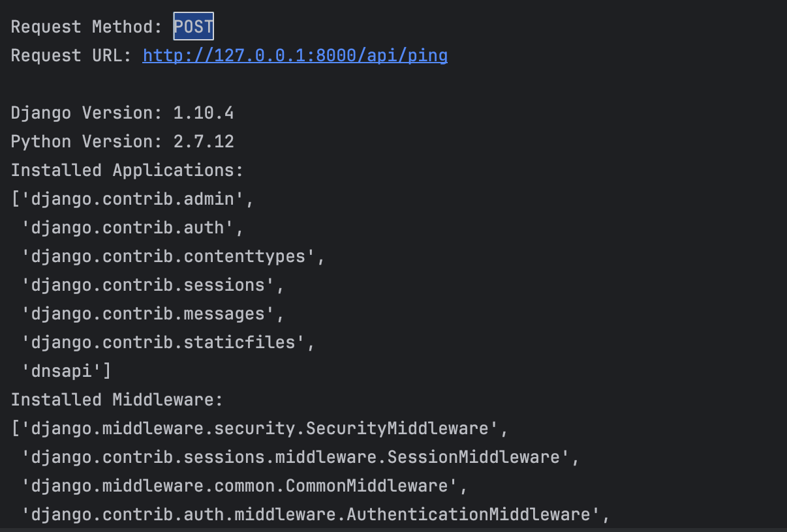
Task: Place cursor on 'django.contrib.admin' entry
Action: (x=132, y=199)
